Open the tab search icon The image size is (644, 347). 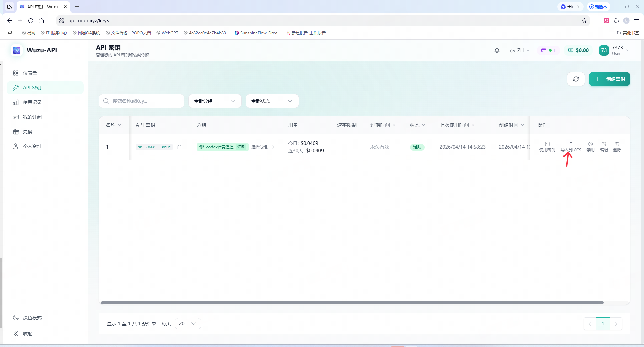coord(10,7)
